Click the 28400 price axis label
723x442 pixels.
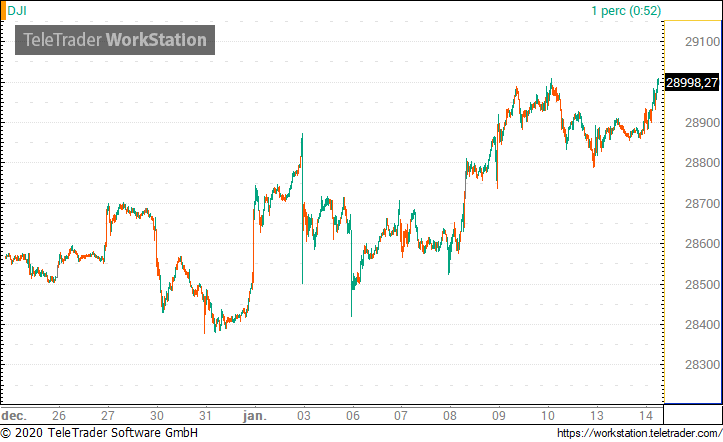[702, 324]
